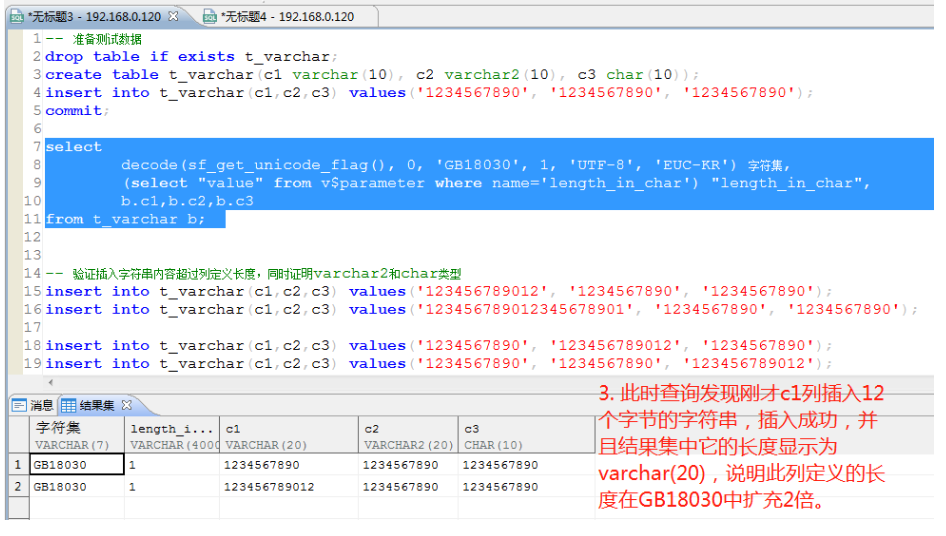
Task: Switch to the 无标题4 - 192.168.0.120 tab
Action: tap(288, 16)
